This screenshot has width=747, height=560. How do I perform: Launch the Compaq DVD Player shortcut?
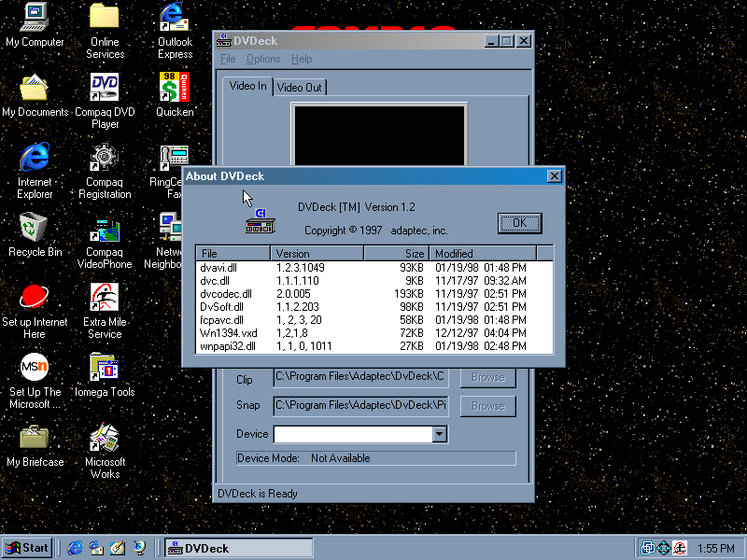[x=105, y=101]
